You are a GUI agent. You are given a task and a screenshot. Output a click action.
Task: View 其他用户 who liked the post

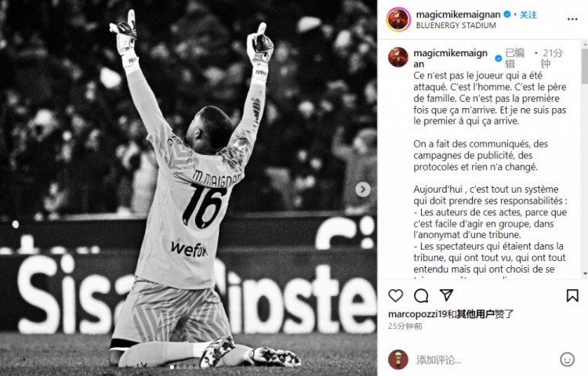[x=476, y=314]
